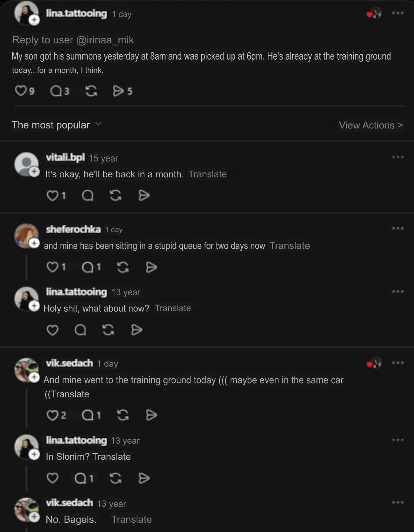Follow sheferochka via avatar plus badge
The height and width of the screenshot is (532, 414).
[x=34, y=243]
